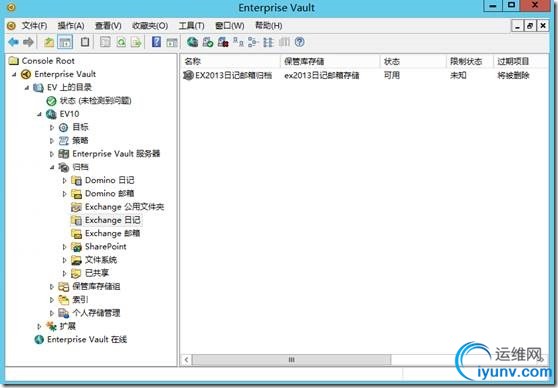Sort list by 名称 column header
The height and width of the screenshot is (388, 558).
pyautogui.click(x=230, y=61)
